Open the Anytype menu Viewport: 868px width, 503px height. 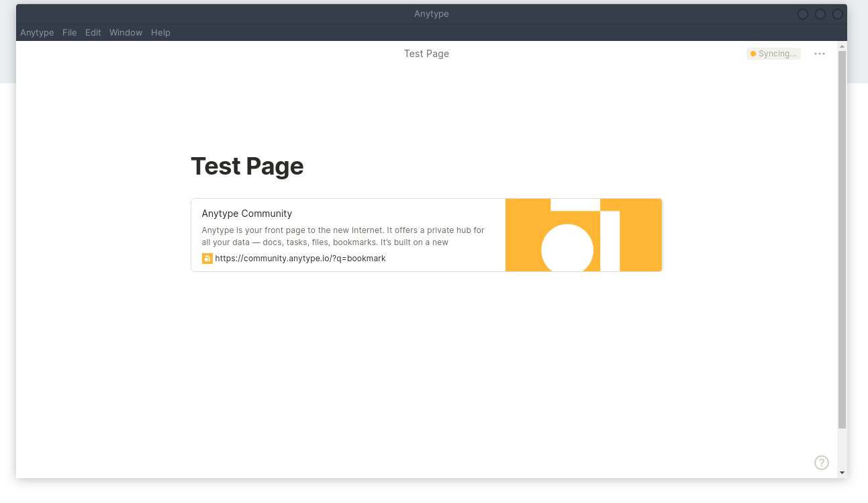[37, 32]
